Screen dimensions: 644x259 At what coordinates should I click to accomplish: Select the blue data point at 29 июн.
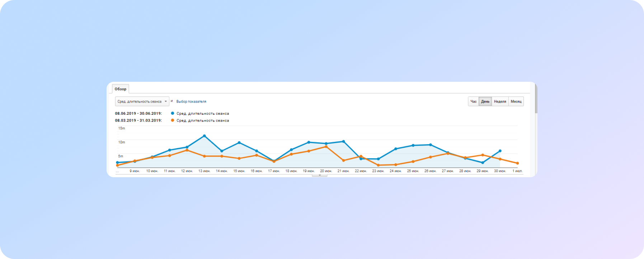click(x=483, y=163)
